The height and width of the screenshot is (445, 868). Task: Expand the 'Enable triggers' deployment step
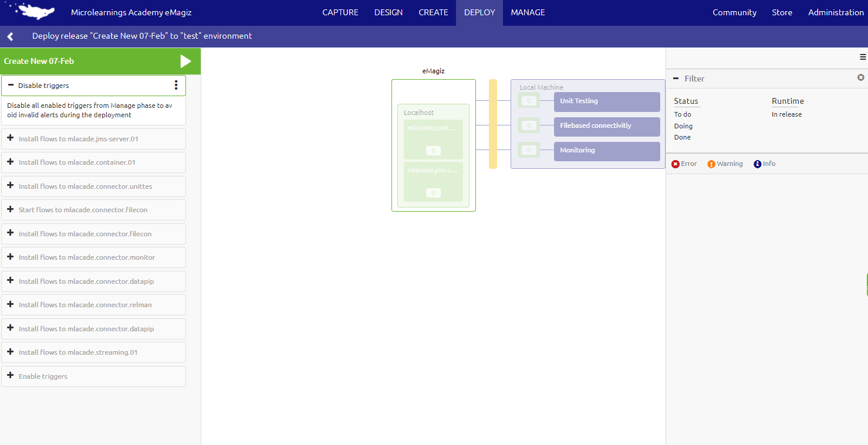[10, 376]
